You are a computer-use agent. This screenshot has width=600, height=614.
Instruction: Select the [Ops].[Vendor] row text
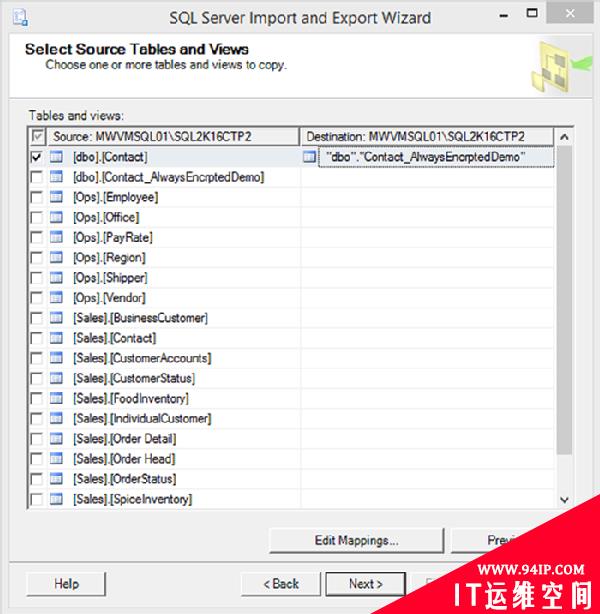tap(109, 298)
